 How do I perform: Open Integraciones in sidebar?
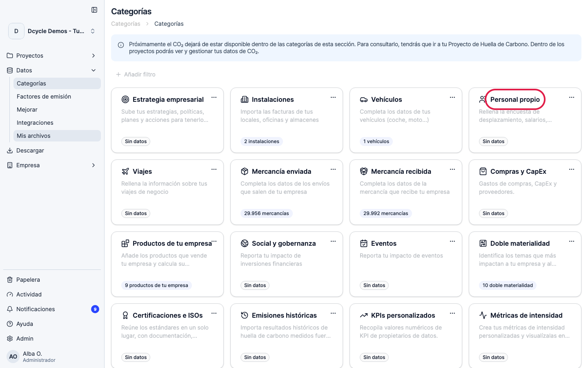57,123
